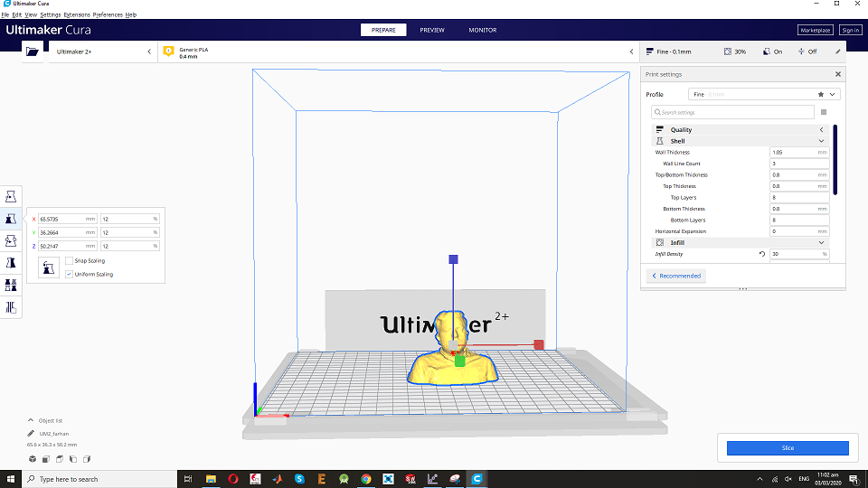Select the PREPARE stage tab
Screen dimensions: 868x488
coord(383,30)
